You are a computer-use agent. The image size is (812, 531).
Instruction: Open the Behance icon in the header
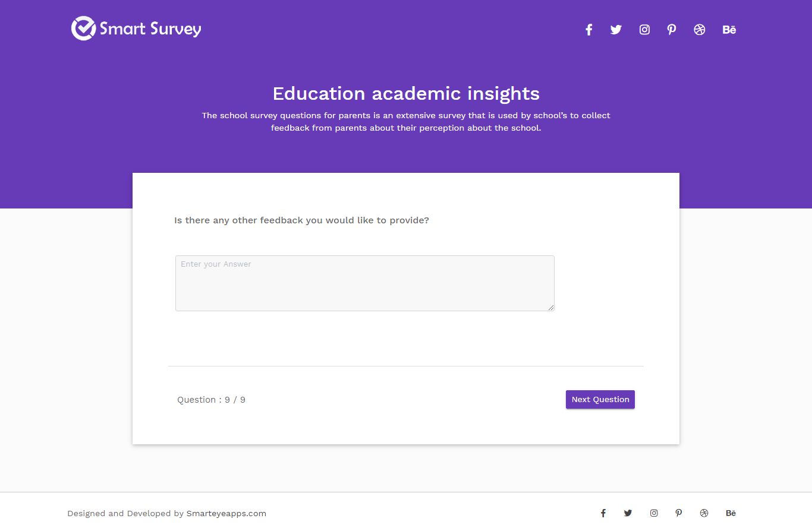(729, 30)
